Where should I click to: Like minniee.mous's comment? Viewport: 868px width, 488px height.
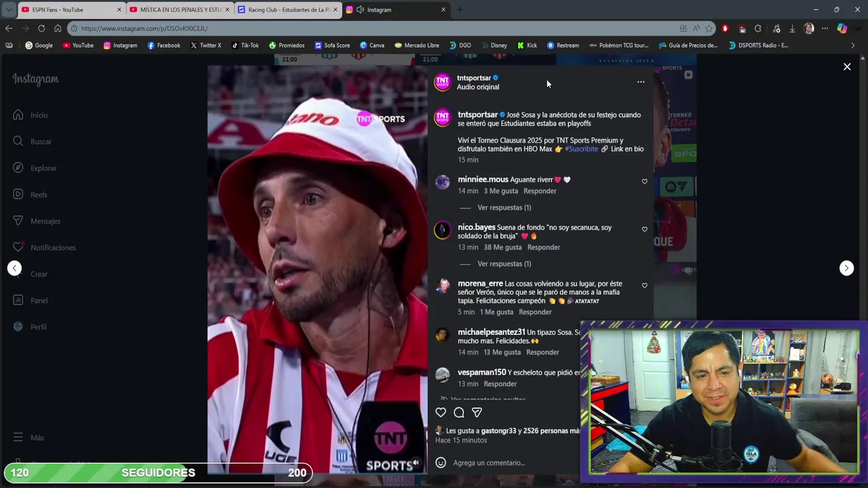point(644,182)
